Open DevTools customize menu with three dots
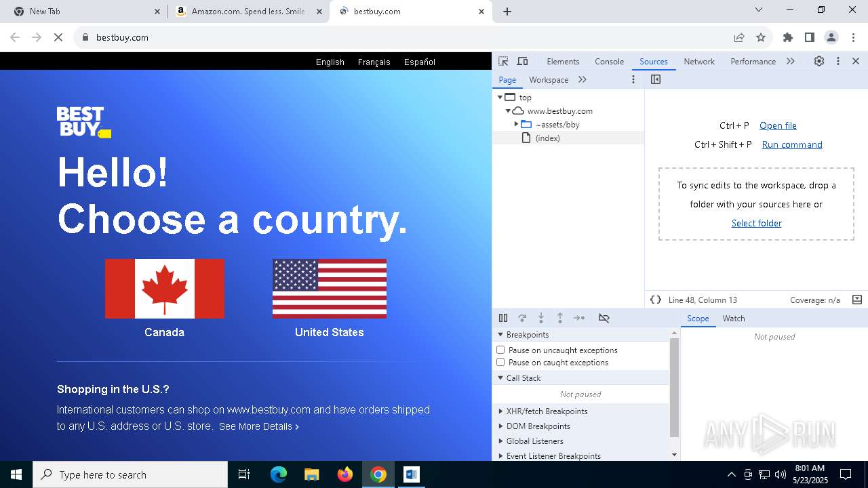Viewport: 868px width, 488px height. [x=838, y=61]
